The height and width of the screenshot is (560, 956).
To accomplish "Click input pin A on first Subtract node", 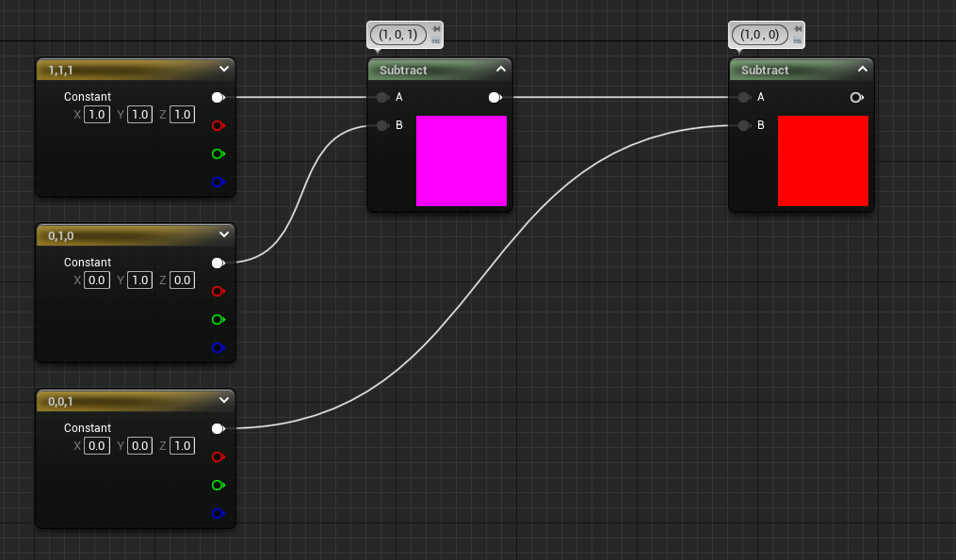I will pyautogui.click(x=381, y=97).
